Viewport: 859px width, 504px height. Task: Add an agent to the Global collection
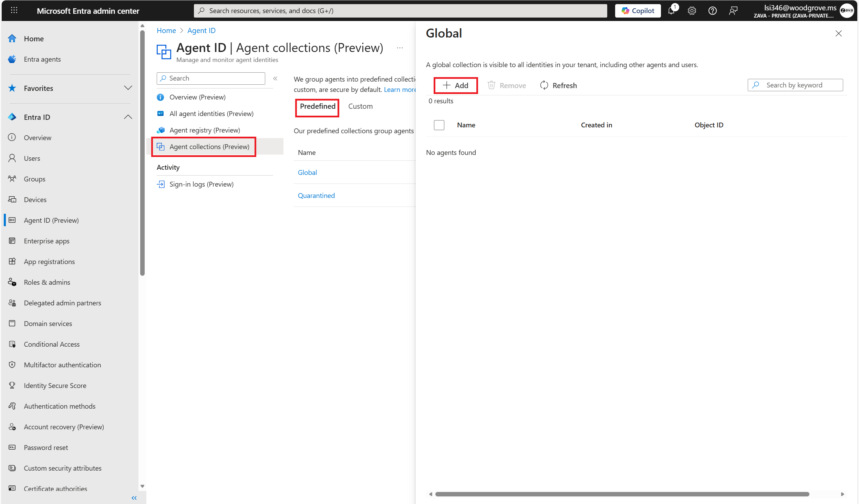456,85
